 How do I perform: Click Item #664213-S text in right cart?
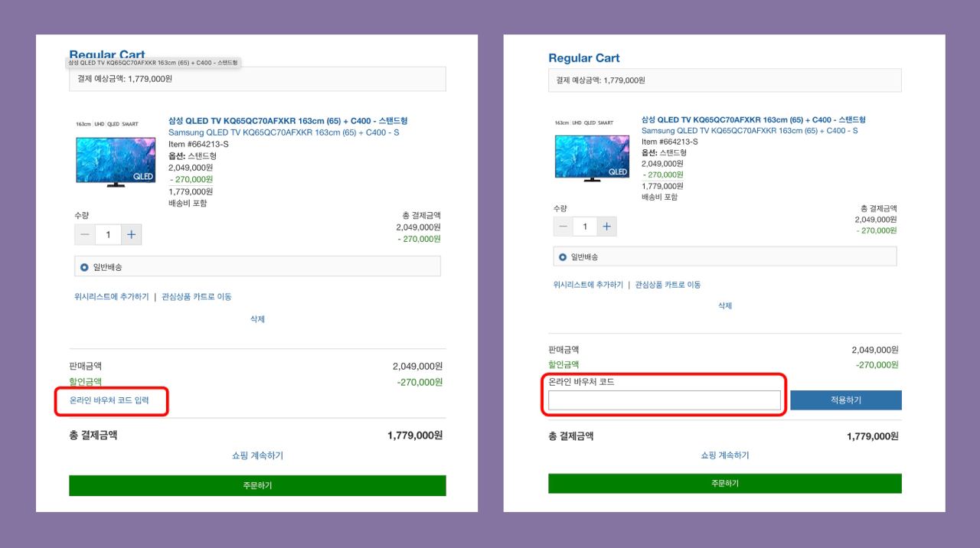(670, 142)
